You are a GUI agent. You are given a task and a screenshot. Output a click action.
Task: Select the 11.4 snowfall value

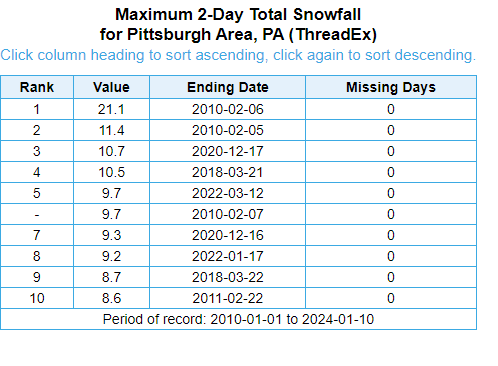[111, 130]
